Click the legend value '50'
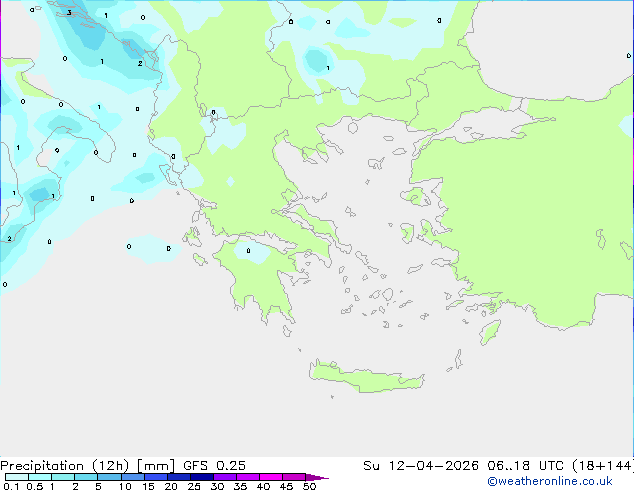634x490 pixels. (x=309, y=486)
